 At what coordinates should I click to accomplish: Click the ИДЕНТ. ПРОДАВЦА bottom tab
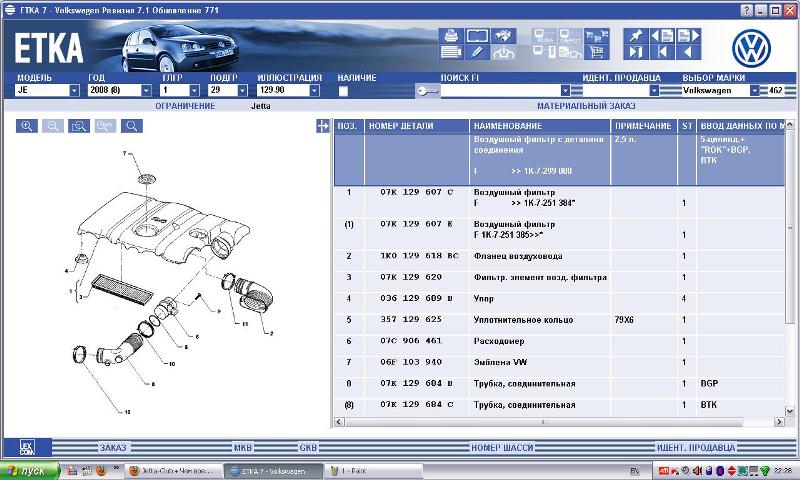click(696, 448)
